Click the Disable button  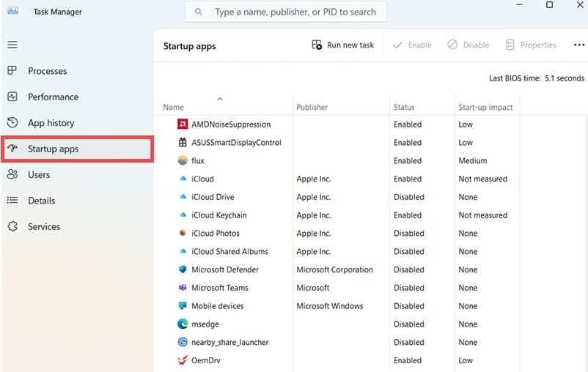pyautogui.click(x=468, y=45)
